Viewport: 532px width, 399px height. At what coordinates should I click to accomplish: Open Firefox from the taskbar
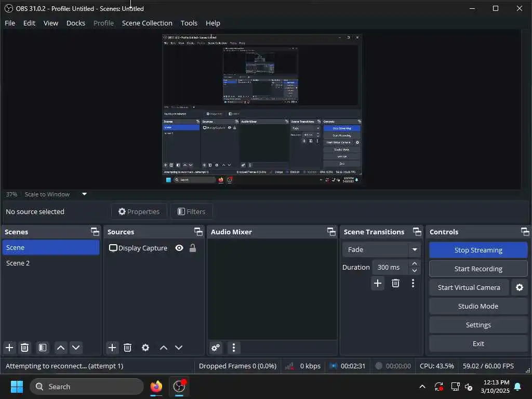(x=156, y=387)
